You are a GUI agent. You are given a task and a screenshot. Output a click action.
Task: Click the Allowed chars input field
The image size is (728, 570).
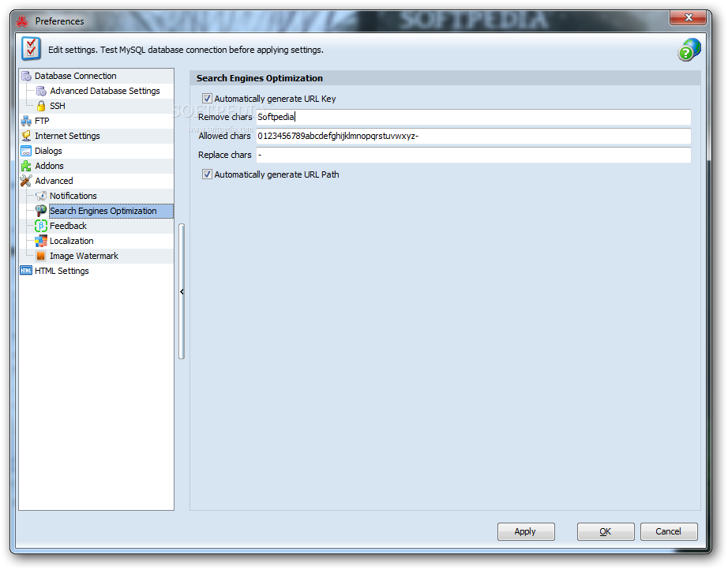click(474, 136)
